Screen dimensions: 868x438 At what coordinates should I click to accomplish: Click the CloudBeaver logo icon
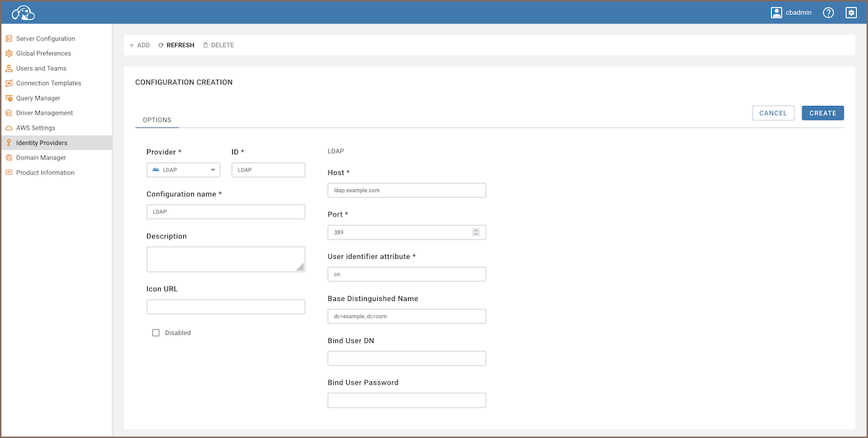coord(24,12)
